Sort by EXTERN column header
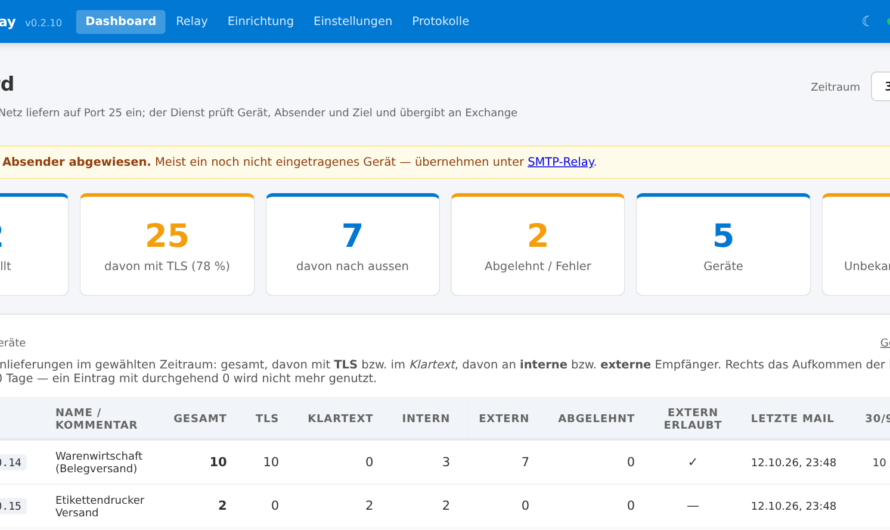Viewport: 890px width, 530px height. pyautogui.click(x=503, y=418)
